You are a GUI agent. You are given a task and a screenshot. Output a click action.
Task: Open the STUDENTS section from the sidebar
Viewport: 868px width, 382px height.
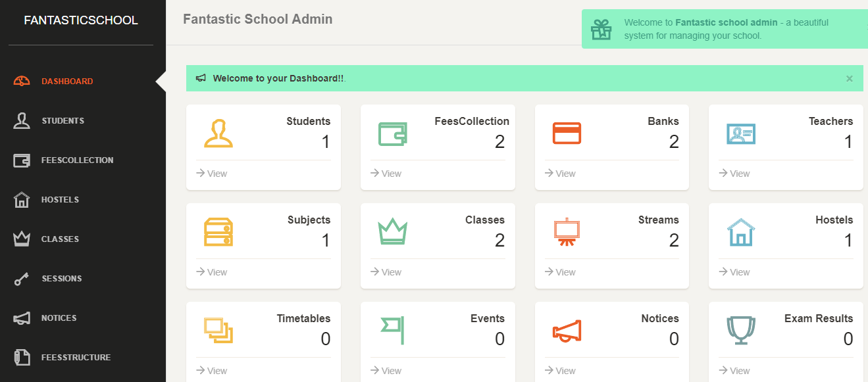pyautogui.click(x=63, y=120)
